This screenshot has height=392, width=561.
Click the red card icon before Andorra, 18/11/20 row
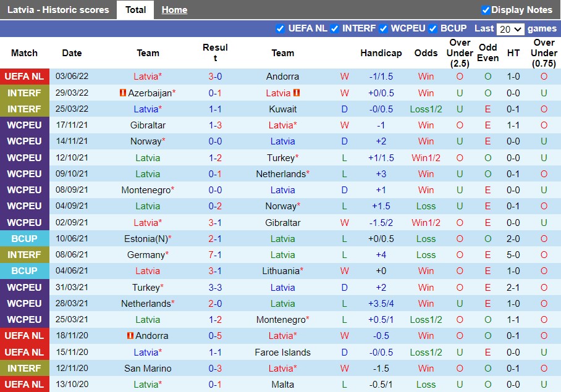point(130,336)
